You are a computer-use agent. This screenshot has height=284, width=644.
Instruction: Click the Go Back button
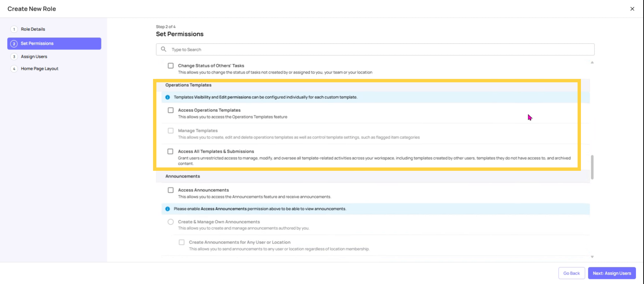[x=572, y=273]
